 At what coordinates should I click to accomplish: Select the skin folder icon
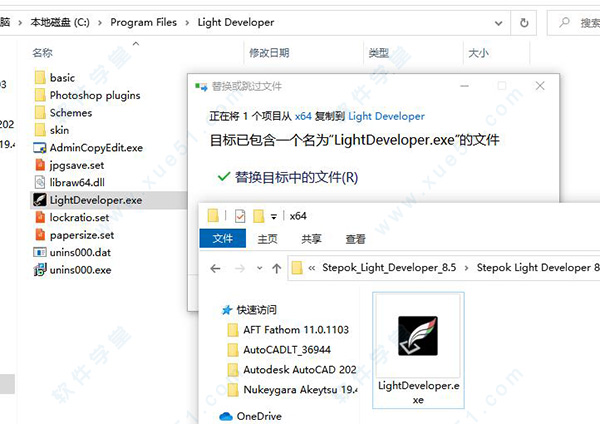[x=40, y=130]
